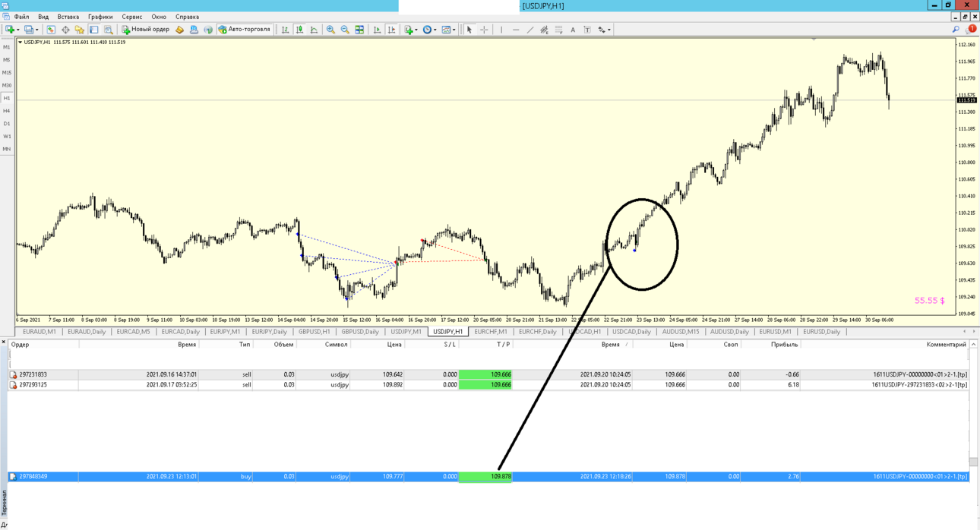
Task: Open the Navigator star-folder icon
Action: click(x=80, y=30)
